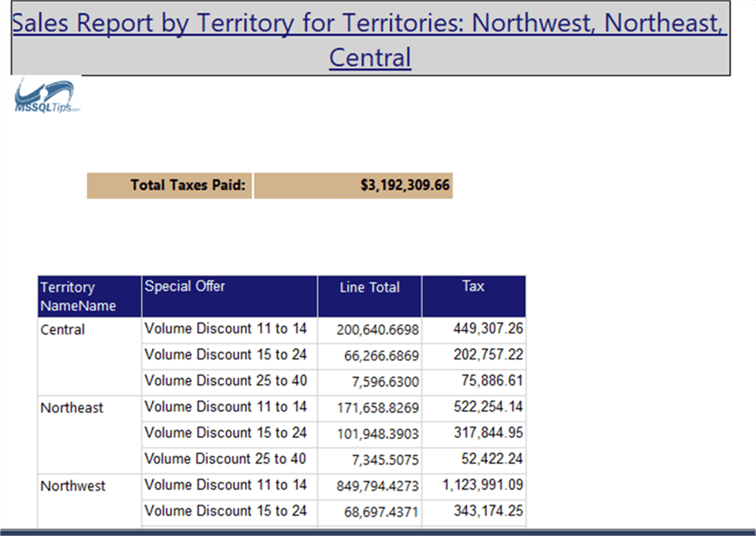Click tax value 522,254.14
The height and width of the screenshot is (536, 756).
(x=474, y=408)
